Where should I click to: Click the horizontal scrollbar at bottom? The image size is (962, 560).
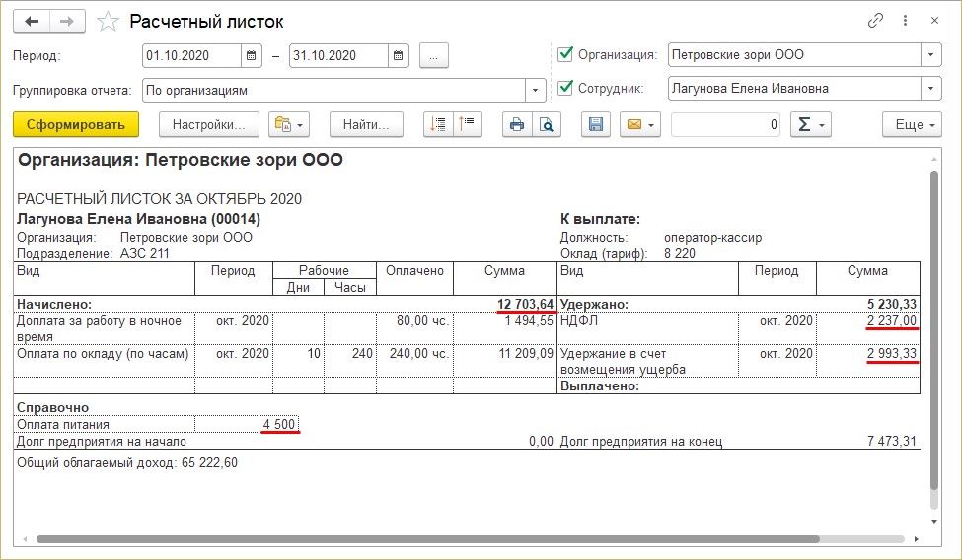pyautogui.click(x=426, y=539)
